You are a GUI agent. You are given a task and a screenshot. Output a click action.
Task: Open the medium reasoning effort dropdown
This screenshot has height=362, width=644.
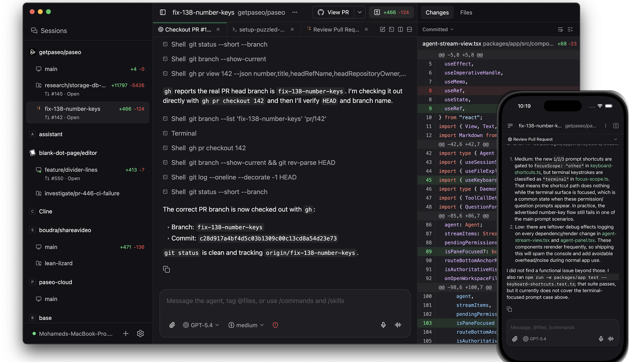246,325
